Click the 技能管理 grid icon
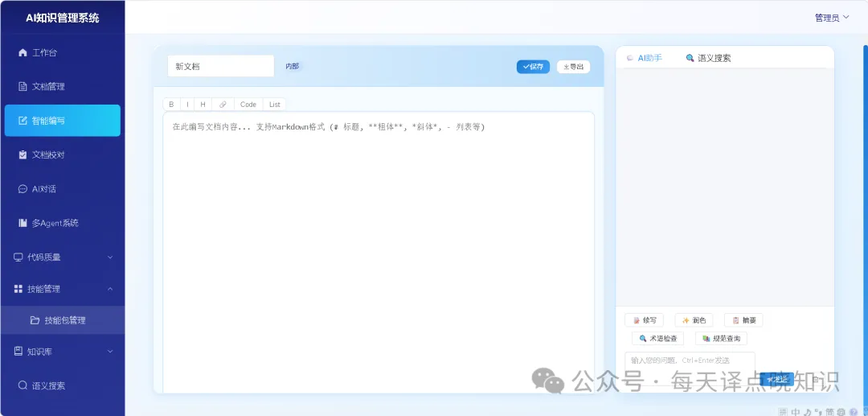 coord(18,289)
